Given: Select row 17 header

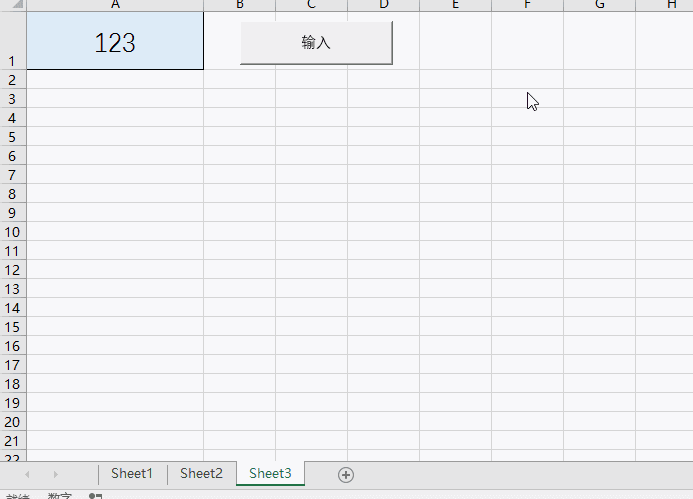Looking at the screenshot, I should point(13,365).
